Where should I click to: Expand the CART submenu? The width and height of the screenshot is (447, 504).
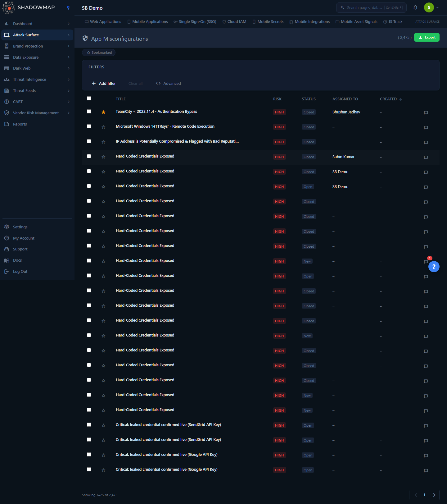pos(69,102)
